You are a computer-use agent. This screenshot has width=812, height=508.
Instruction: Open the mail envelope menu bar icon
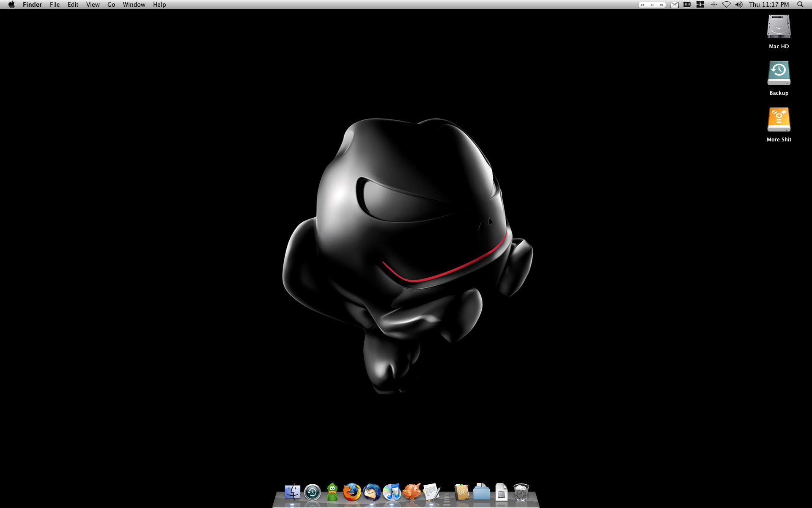pyautogui.click(x=675, y=5)
